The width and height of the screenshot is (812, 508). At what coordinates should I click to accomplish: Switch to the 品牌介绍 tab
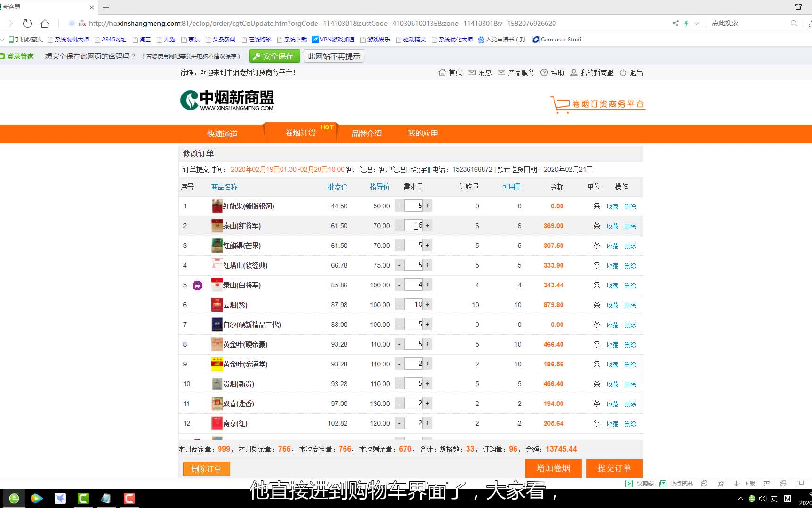pos(367,133)
